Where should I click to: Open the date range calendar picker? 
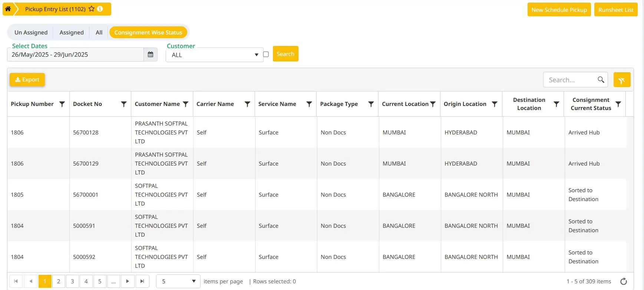[x=151, y=54]
